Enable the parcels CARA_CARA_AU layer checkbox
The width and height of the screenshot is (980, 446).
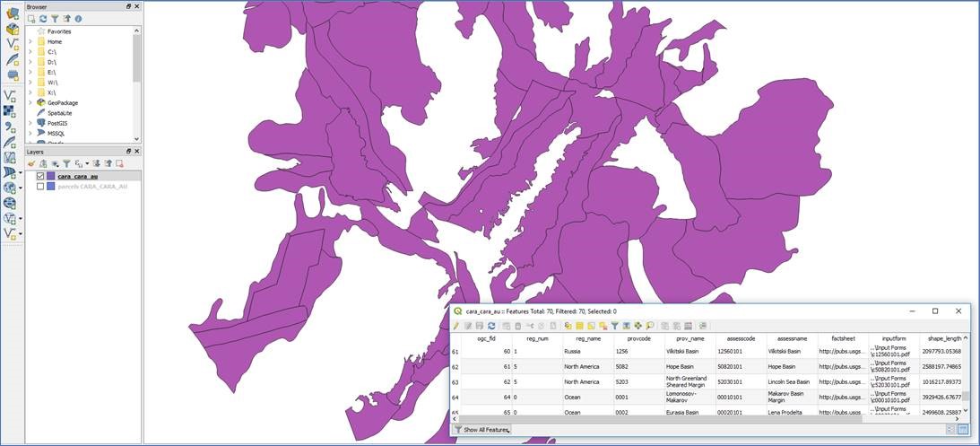click(x=40, y=187)
